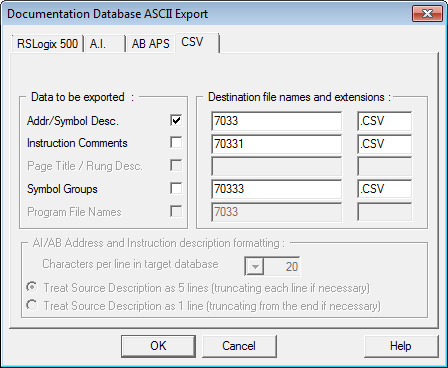Click the Symbol Groups label

(x=62, y=189)
